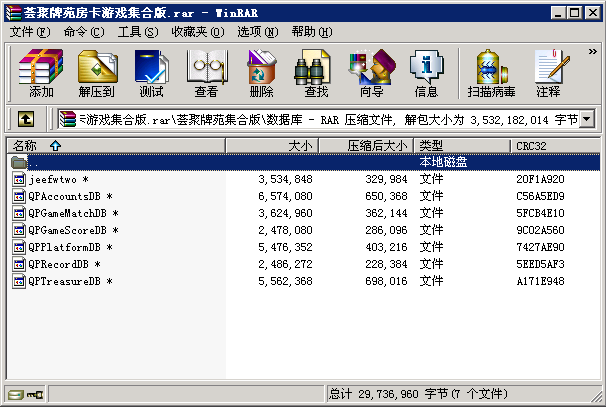Open the 查看 (View) tool
Image resolution: width=606 pixels, height=407 pixels.
206,74
